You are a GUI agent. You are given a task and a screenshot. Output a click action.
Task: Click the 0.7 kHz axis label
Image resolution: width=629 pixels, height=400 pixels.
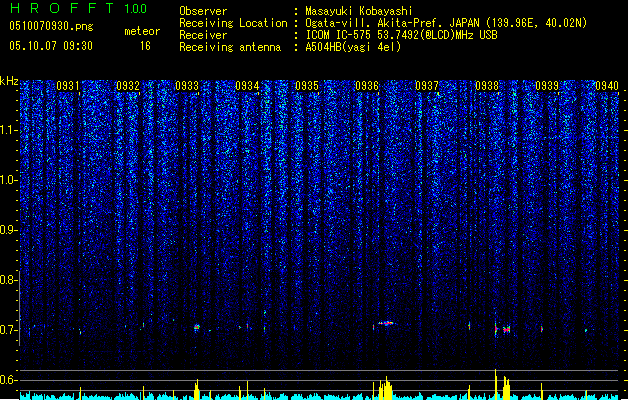(8, 330)
